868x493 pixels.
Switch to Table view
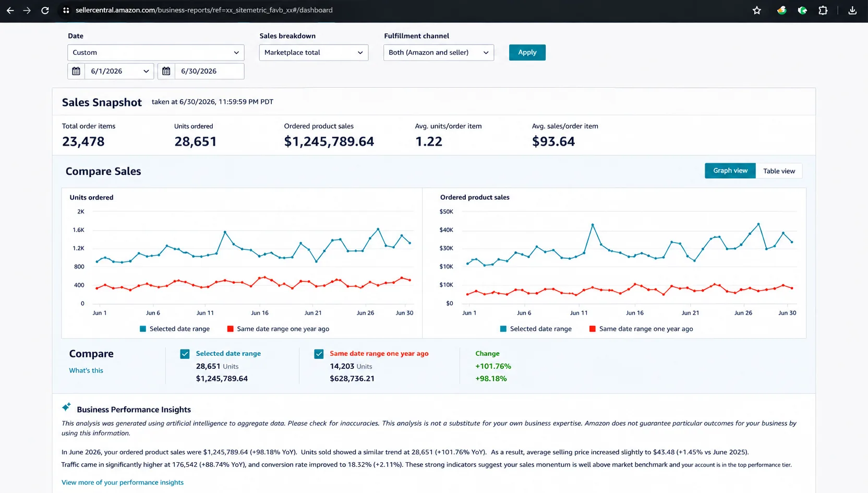pos(779,171)
